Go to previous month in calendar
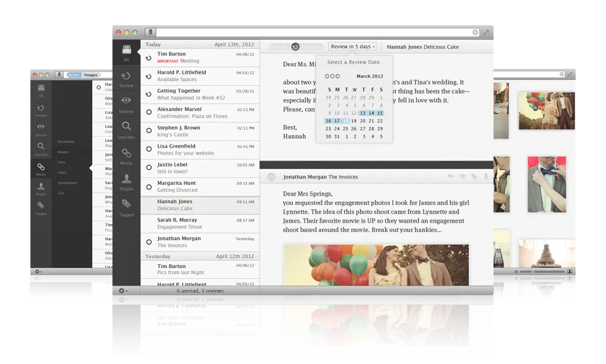Image resolution: width=606 pixels, height=364 pixels. pos(327,76)
